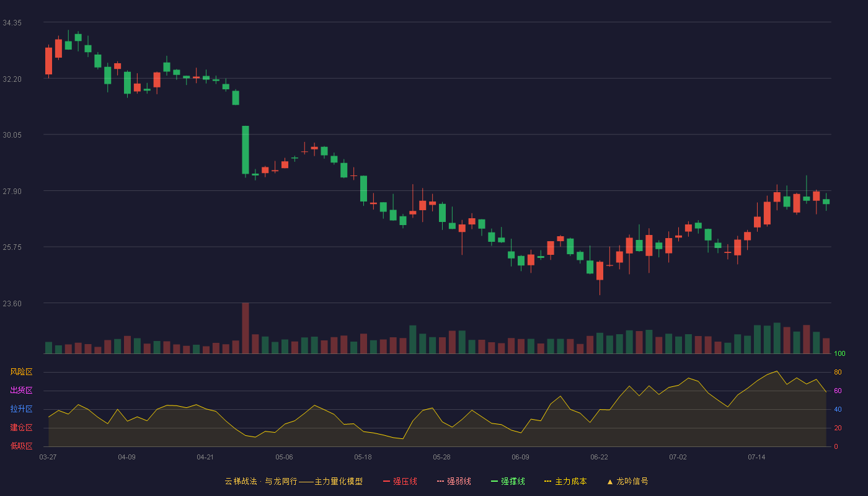Click the tallest red volume bar

point(246,328)
